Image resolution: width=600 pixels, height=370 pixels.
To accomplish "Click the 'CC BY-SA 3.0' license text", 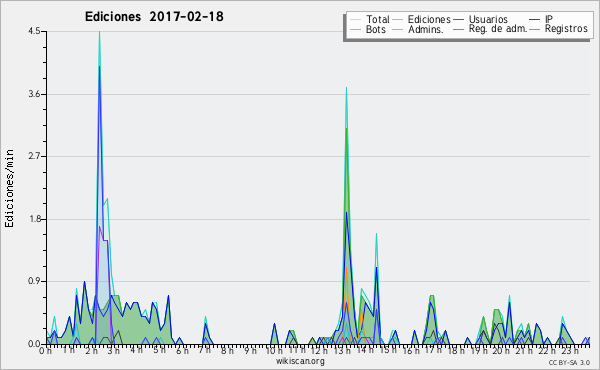I will [569, 362].
